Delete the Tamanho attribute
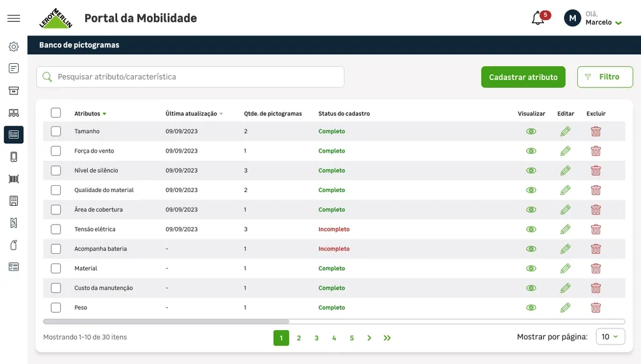Screen dimensions: 641x364 point(596,131)
